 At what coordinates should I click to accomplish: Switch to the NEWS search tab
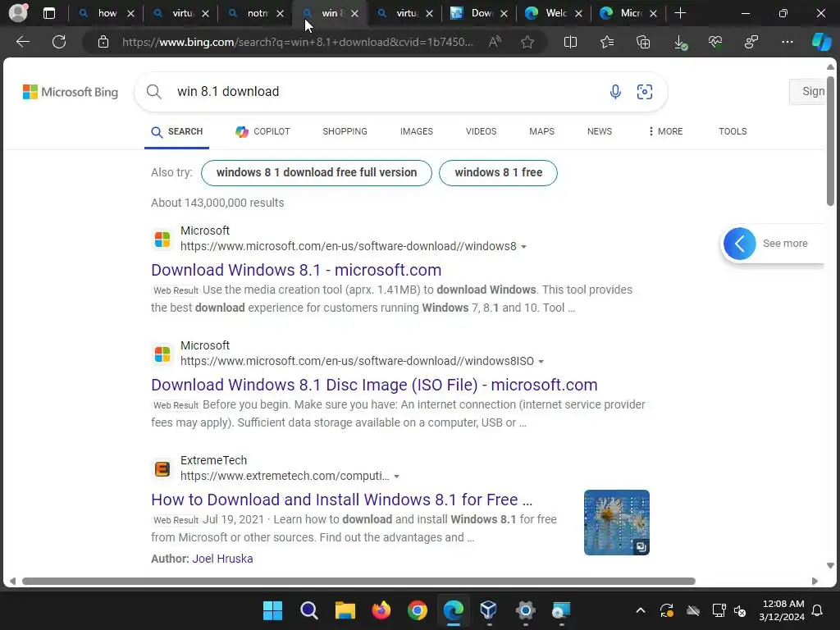point(600,131)
